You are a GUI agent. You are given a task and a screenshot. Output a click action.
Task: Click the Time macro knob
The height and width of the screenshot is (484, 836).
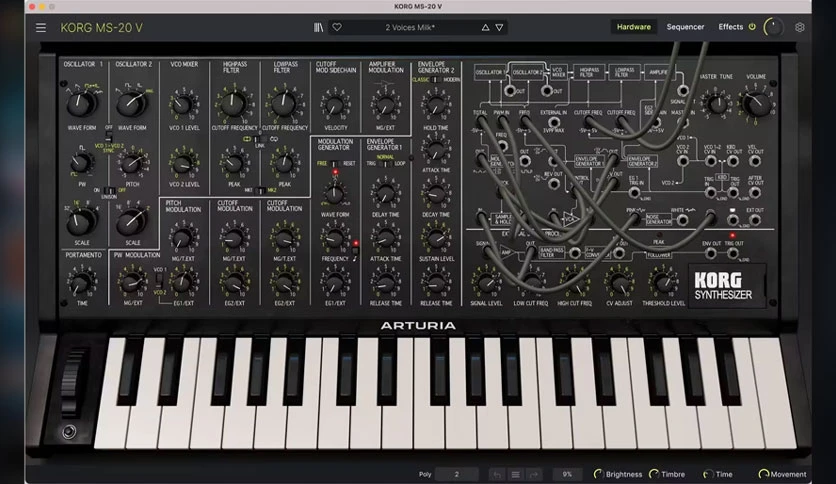[708, 474]
